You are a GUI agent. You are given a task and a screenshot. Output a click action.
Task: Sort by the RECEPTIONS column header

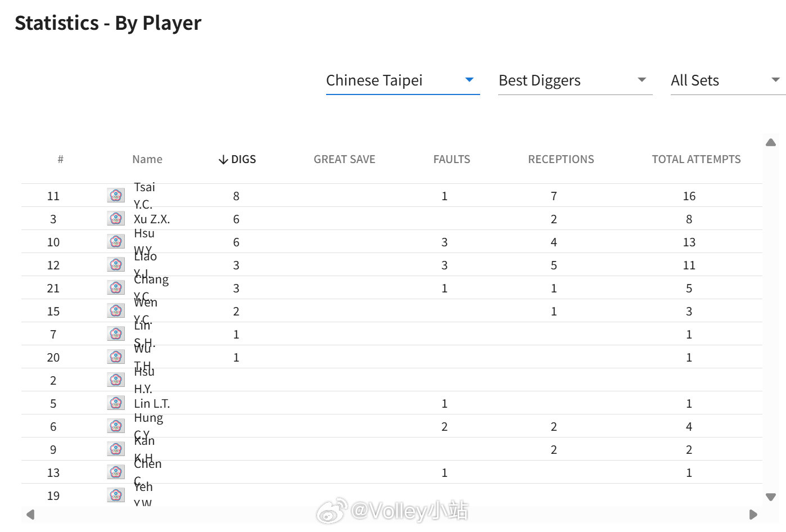tap(561, 159)
